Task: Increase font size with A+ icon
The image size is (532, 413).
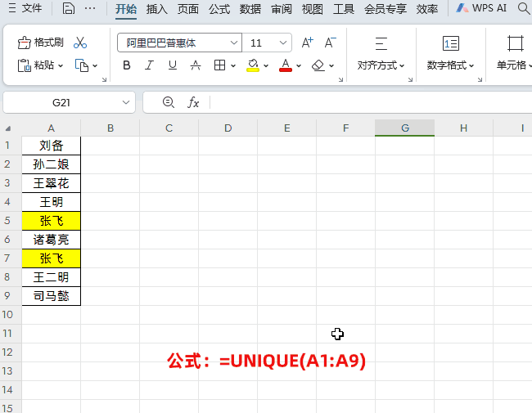Action: (x=308, y=43)
